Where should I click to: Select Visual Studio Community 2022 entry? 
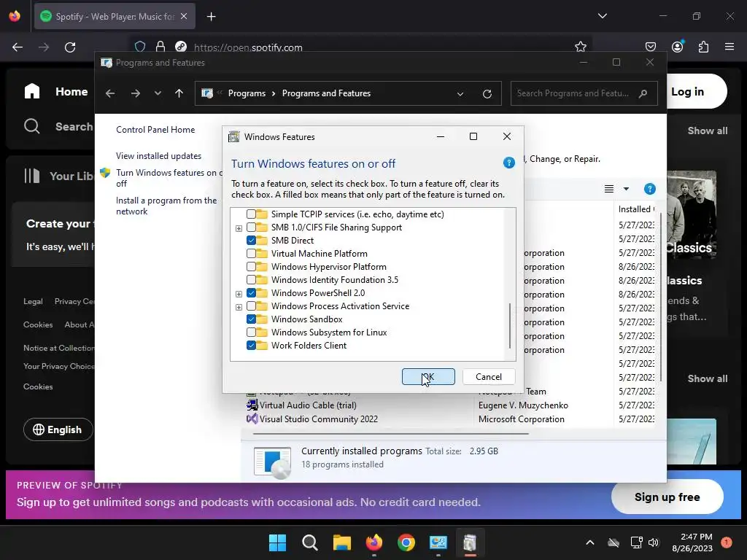[318, 419]
